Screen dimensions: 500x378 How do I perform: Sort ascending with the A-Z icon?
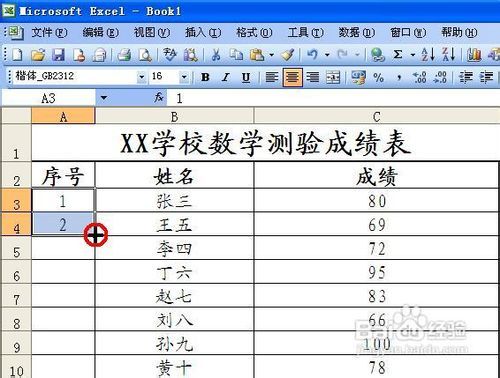[428, 55]
